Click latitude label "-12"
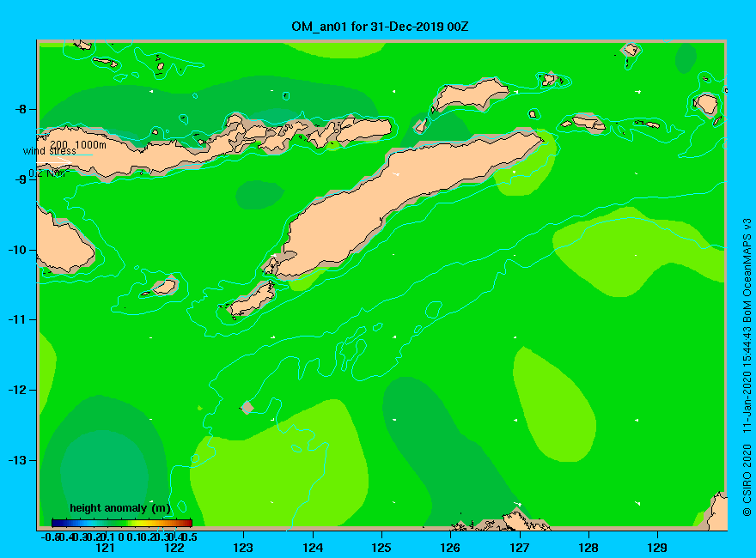The height and width of the screenshot is (558, 756). pos(17,391)
